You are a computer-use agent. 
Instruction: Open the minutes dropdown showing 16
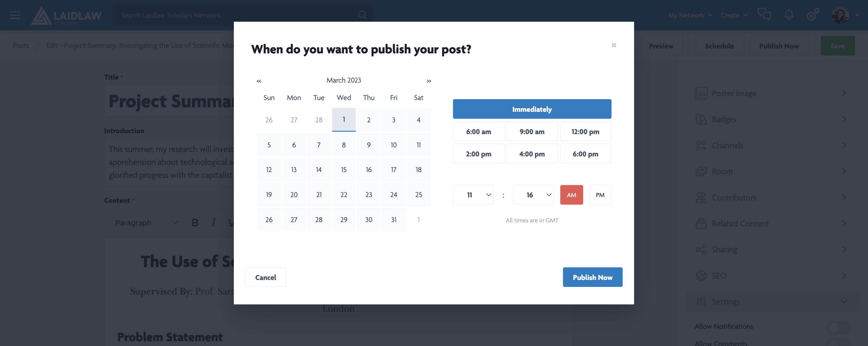[533, 195]
